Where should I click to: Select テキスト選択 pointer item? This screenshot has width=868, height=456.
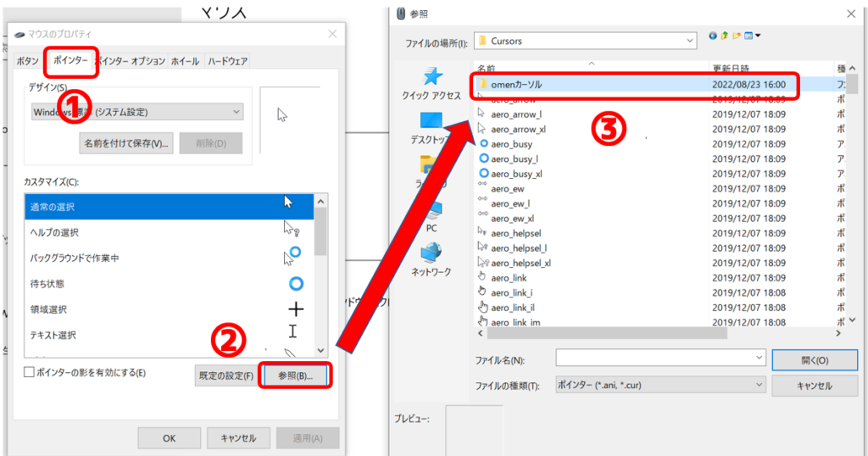click(x=169, y=335)
